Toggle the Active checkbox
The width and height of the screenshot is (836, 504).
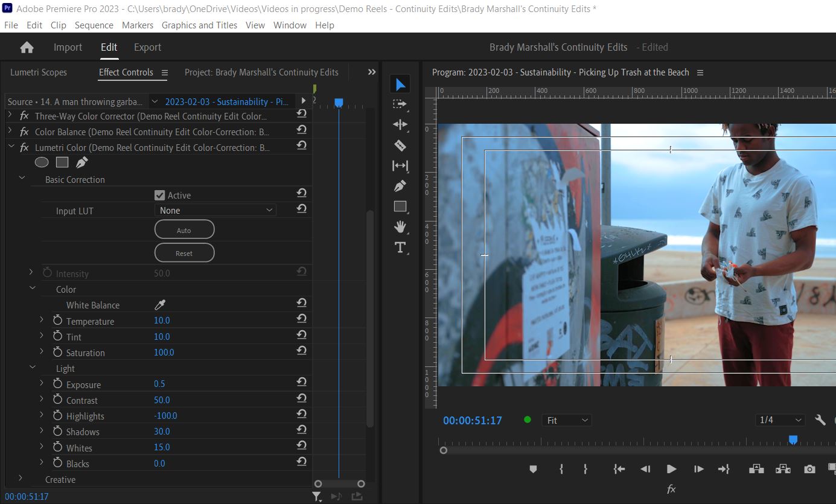click(159, 195)
